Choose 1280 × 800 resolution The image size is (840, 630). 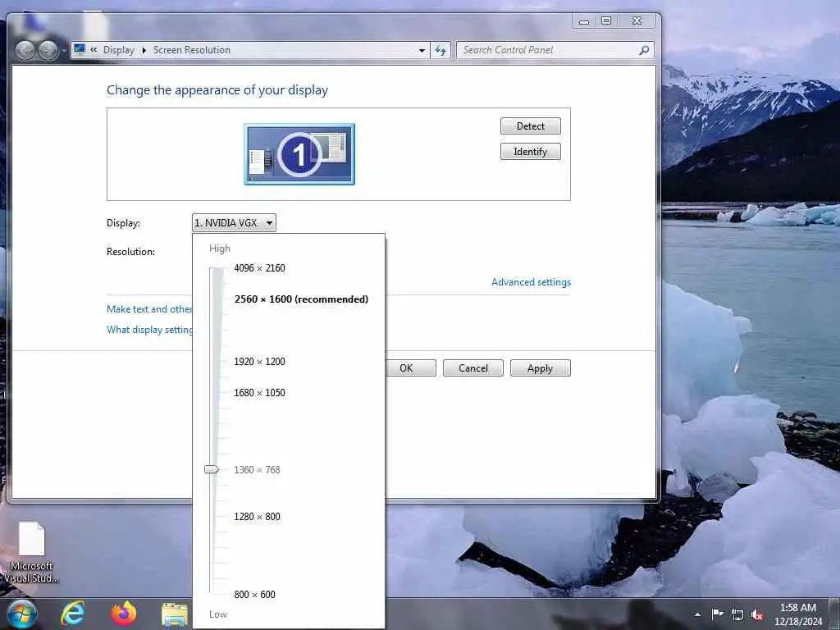click(257, 517)
